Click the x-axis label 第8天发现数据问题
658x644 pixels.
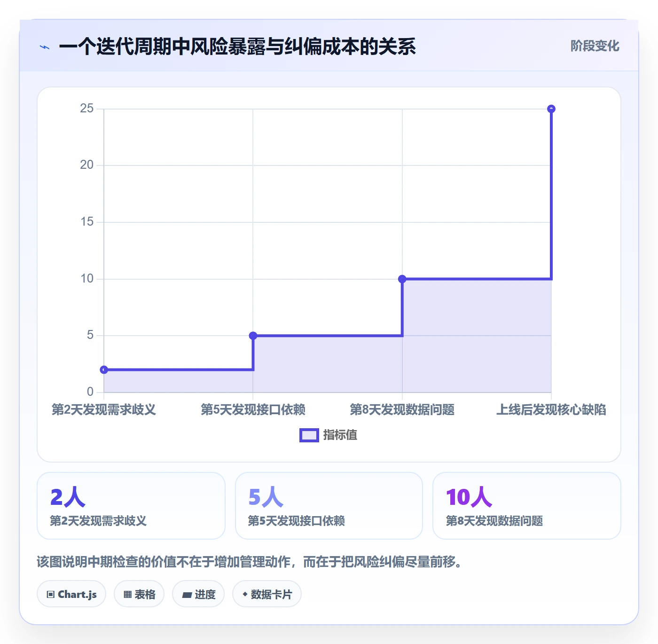tap(402, 410)
